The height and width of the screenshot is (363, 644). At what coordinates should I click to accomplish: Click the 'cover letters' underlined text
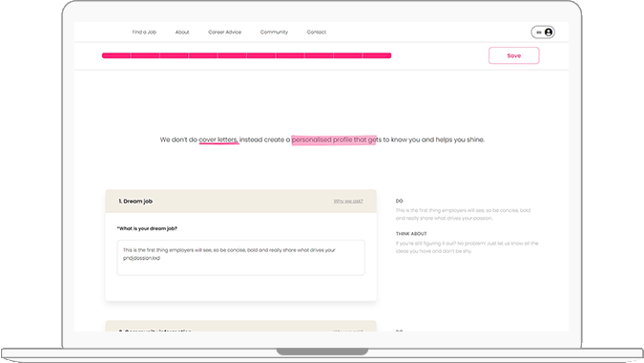point(218,139)
